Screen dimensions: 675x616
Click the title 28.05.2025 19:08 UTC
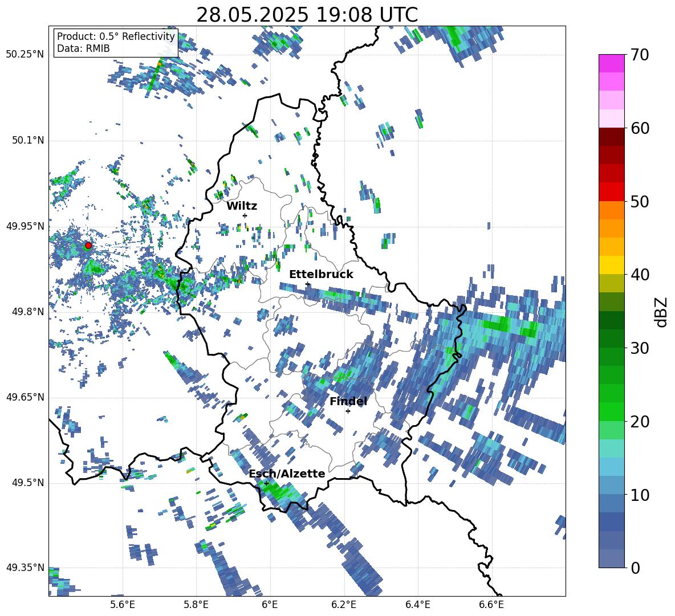pyautogui.click(x=307, y=15)
